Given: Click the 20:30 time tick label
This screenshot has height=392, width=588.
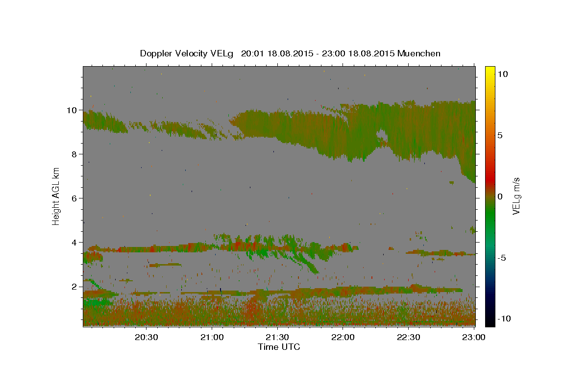Looking at the screenshot, I should pyautogui.click(x=147, y=337).
